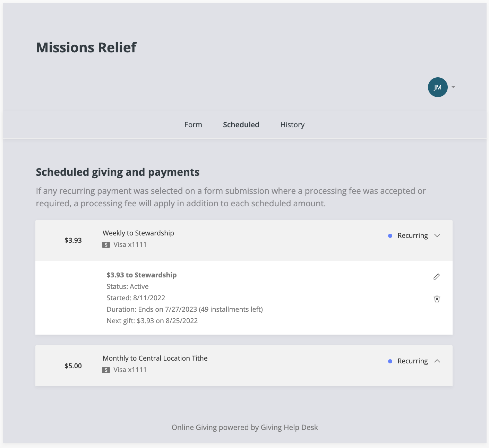
Task: Toggle the Monthly Central Location Tithe chevron
Action: [437, 361]
